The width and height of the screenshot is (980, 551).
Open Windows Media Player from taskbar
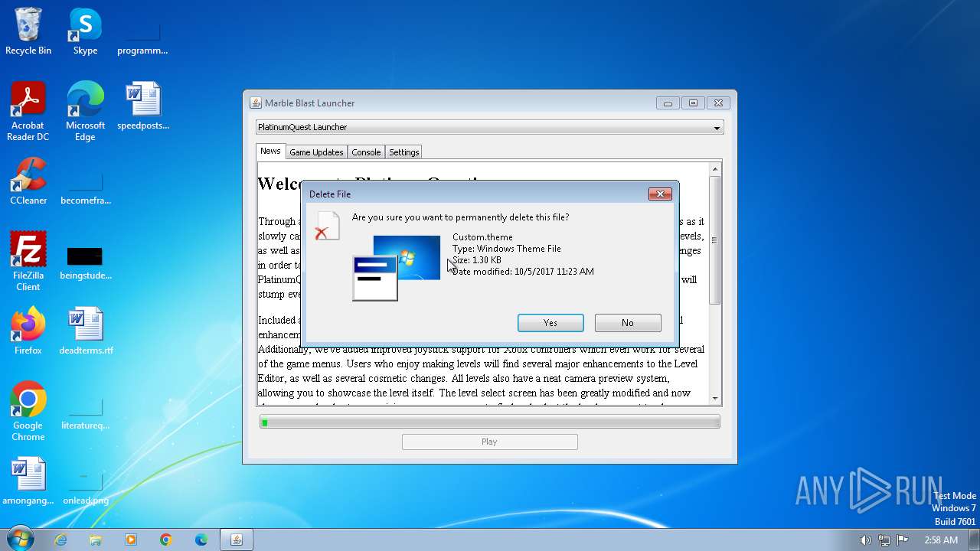(131, 540)
